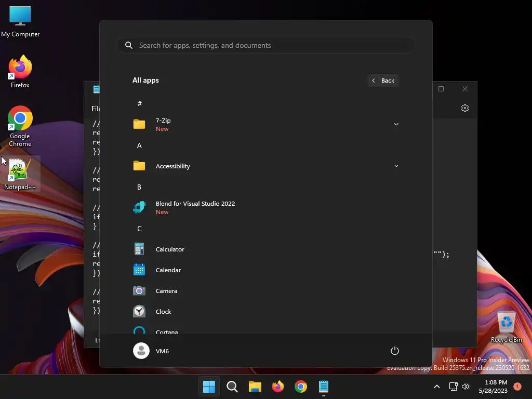Select the Calculator label text
532x399 pixels.
pos(170,249)
